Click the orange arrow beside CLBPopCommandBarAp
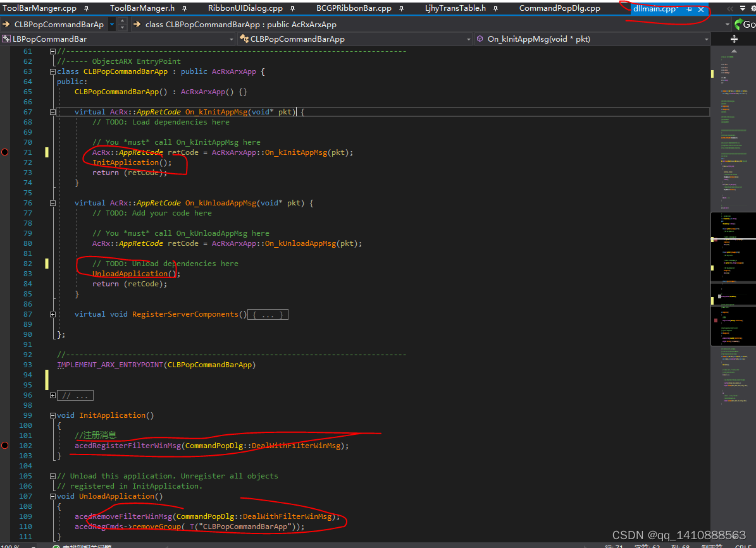Image resolution: width=756 pixels, height=548 pixels. (5, 23)
